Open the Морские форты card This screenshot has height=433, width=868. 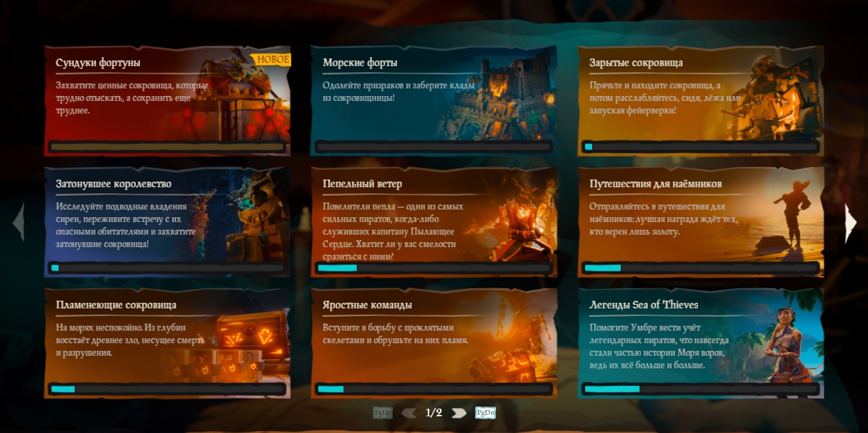(433, 101)
